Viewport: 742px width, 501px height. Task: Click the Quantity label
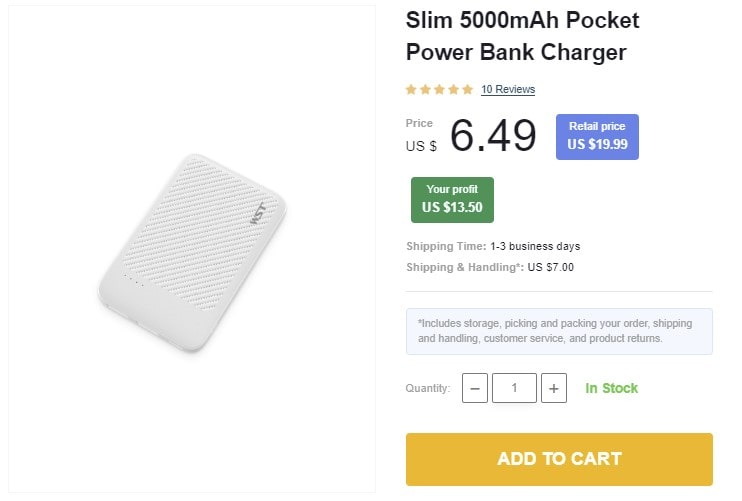428,388
